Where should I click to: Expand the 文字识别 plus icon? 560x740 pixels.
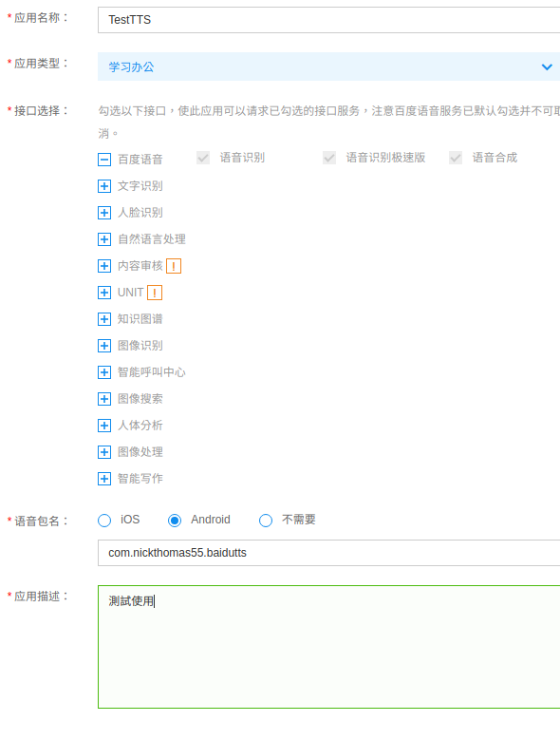(104, 186)
